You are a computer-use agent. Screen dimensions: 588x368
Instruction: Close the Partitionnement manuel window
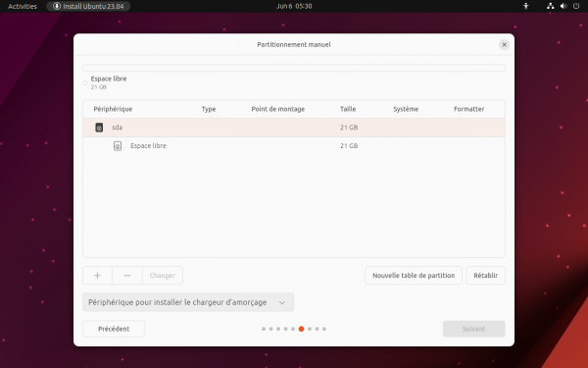coord(504,45)
